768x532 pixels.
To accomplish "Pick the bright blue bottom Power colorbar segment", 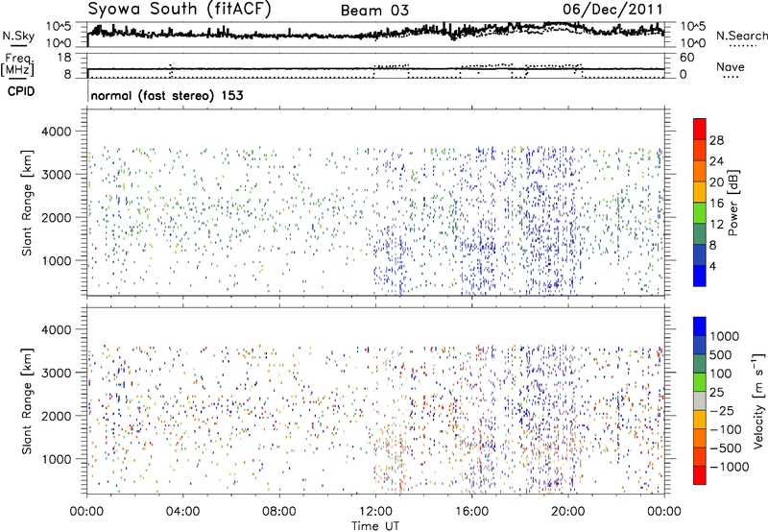I will (x=700, y=276).
